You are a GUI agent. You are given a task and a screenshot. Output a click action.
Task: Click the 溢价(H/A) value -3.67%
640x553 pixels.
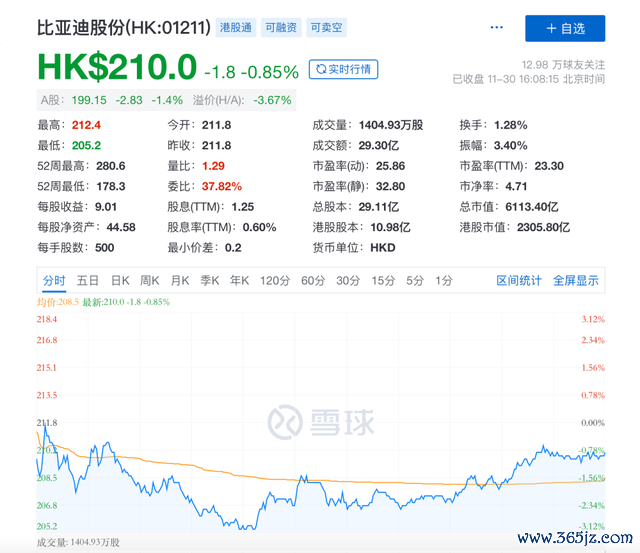point(272,100)
